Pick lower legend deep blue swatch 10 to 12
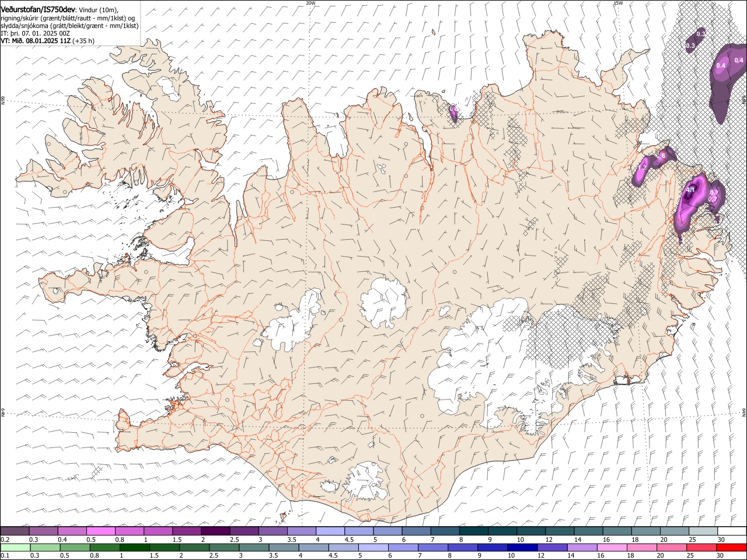The width and height of the screenshot is (747, 560). click(x=522, y=547)
